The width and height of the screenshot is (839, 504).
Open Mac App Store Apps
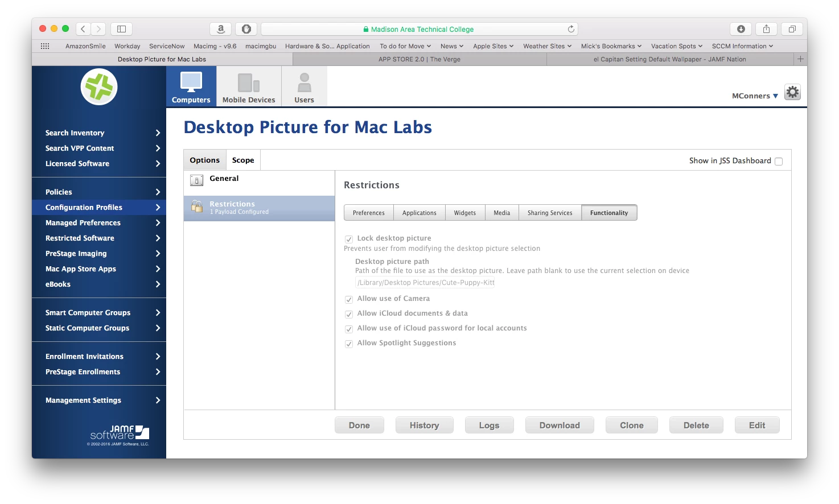click(x=99, y=268)
